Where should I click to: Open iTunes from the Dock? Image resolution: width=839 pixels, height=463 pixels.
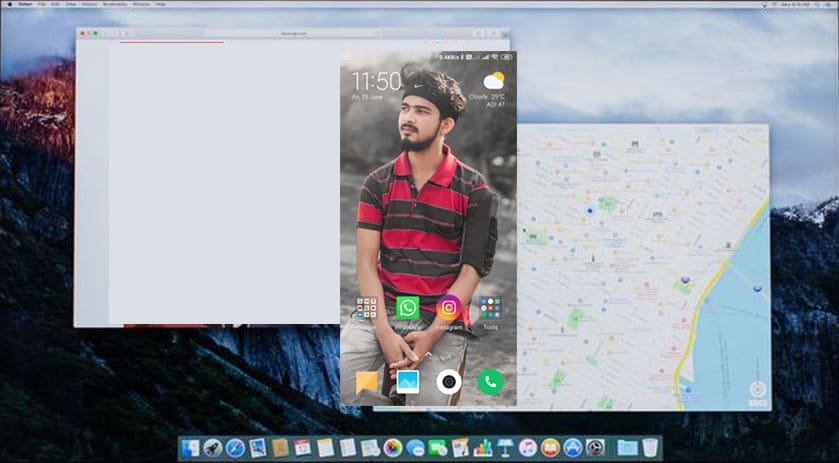point(528,448)
